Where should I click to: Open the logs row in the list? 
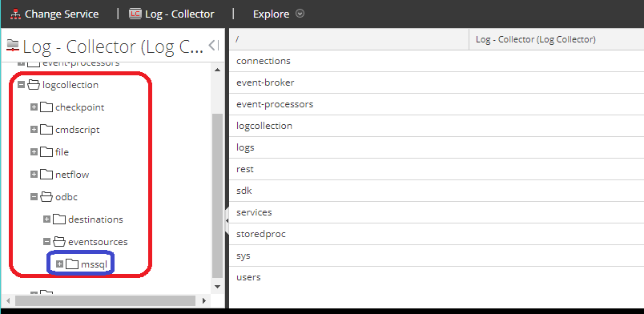(437, 147)
